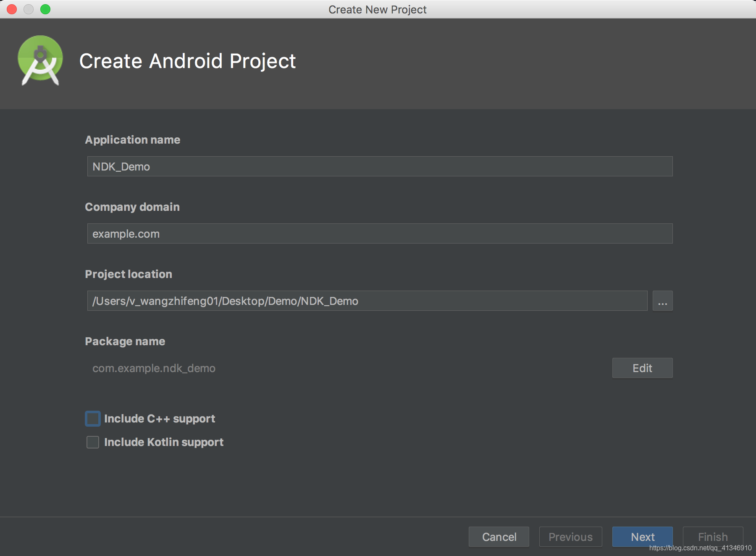The image size is (756, 556).
Task: Open the project location browser via "..." button
Action: coord(662,301)
